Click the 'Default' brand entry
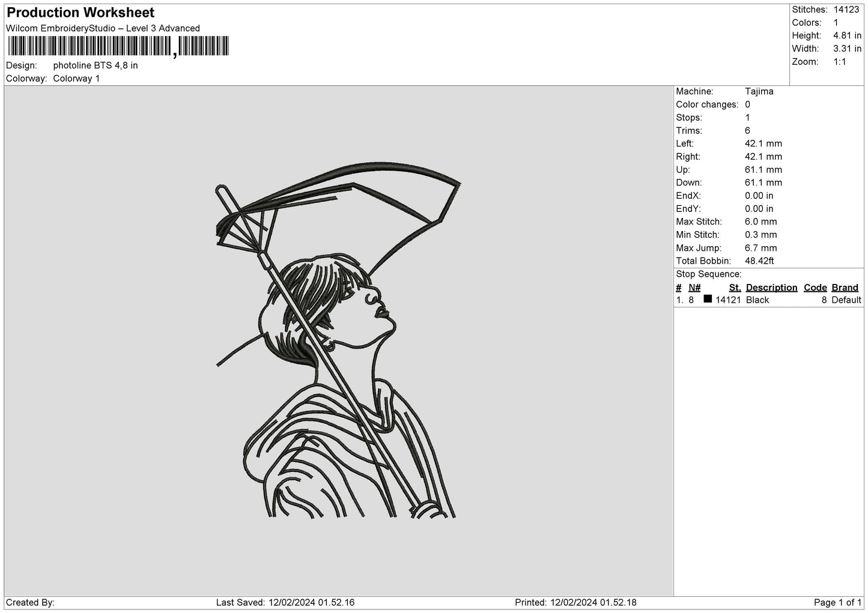This screenshot has width=868, height=613. tap(846, 300)
